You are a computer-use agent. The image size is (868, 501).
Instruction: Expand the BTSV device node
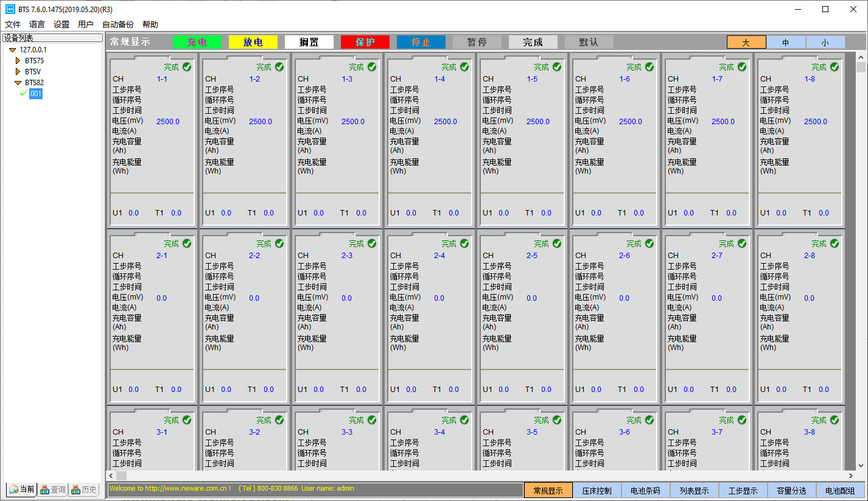pyautogui.click(x=18, y=72)
